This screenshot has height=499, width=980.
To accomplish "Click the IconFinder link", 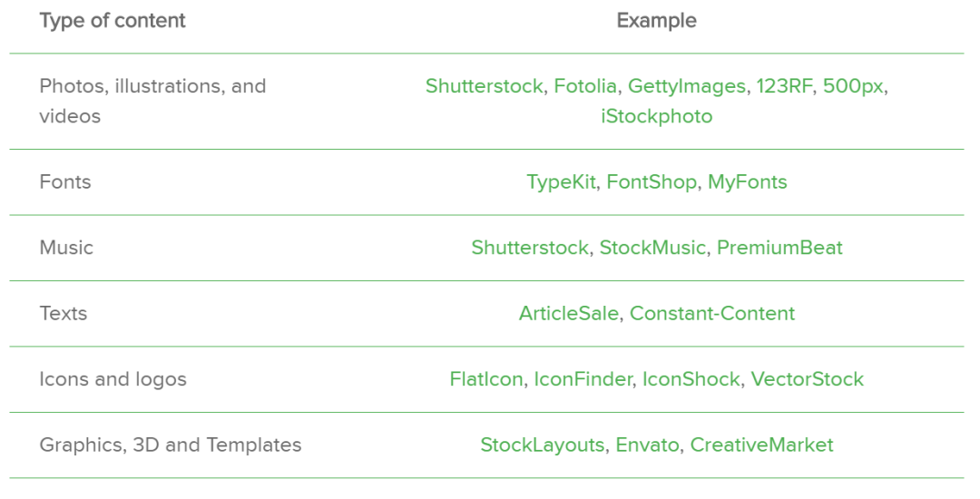I will click(582, 379).
